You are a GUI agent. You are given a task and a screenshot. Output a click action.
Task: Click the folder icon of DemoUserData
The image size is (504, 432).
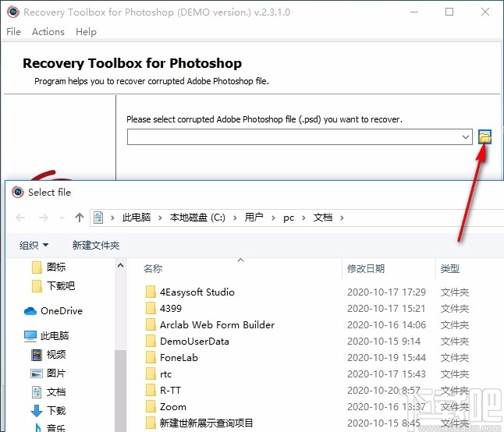151,341
